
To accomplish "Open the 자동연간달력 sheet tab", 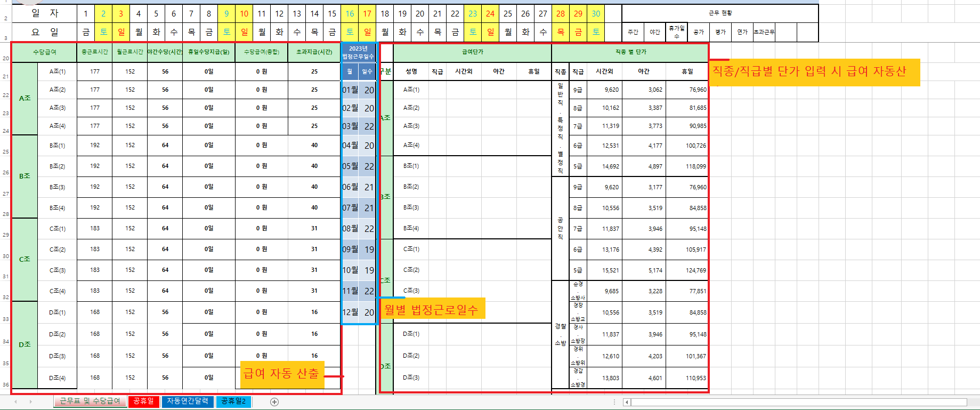I will pos(187,401).
